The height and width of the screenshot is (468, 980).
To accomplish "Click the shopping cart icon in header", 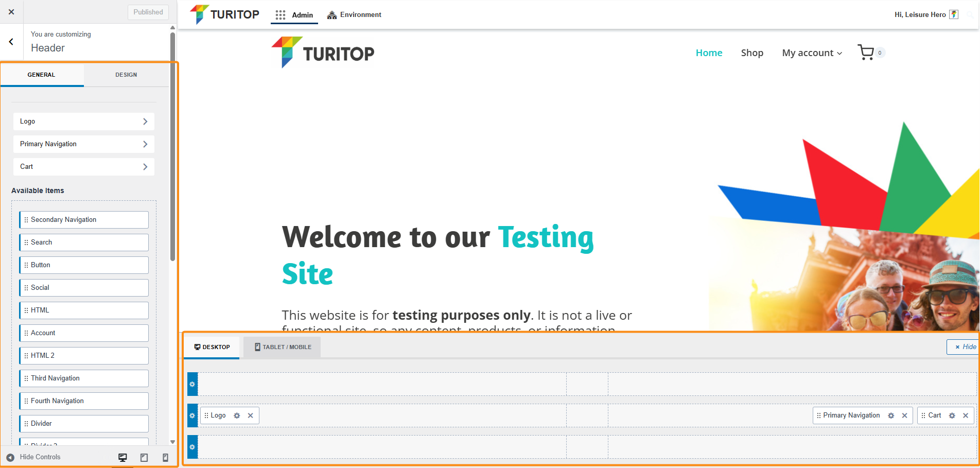I will pyautogui.click(x=866, y=53).
